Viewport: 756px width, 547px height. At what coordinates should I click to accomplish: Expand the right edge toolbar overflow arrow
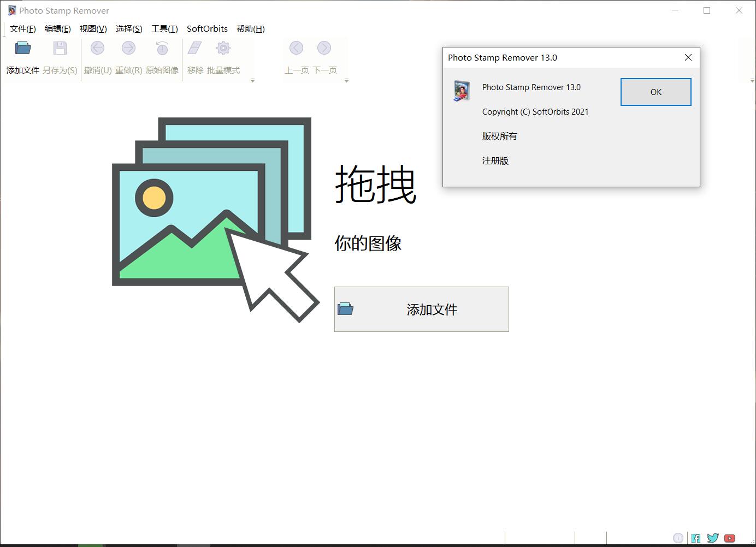[752, 81]
